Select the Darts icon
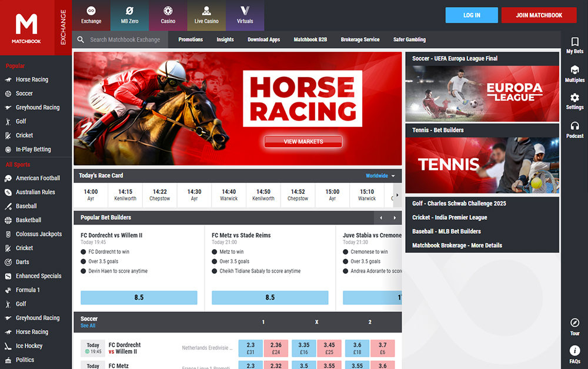Screen dimensions: 588x369 [8, 262]
